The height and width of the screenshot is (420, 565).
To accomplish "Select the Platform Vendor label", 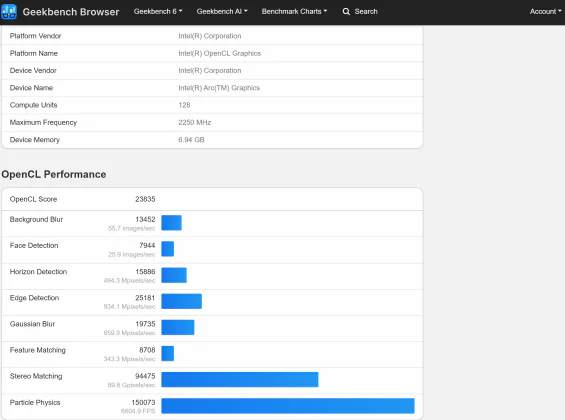I will point(35,36).
